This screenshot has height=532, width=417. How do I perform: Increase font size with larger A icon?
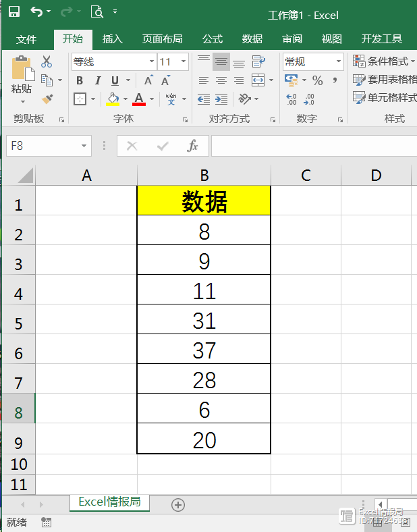pyautogui.click(x=148, y=80)
